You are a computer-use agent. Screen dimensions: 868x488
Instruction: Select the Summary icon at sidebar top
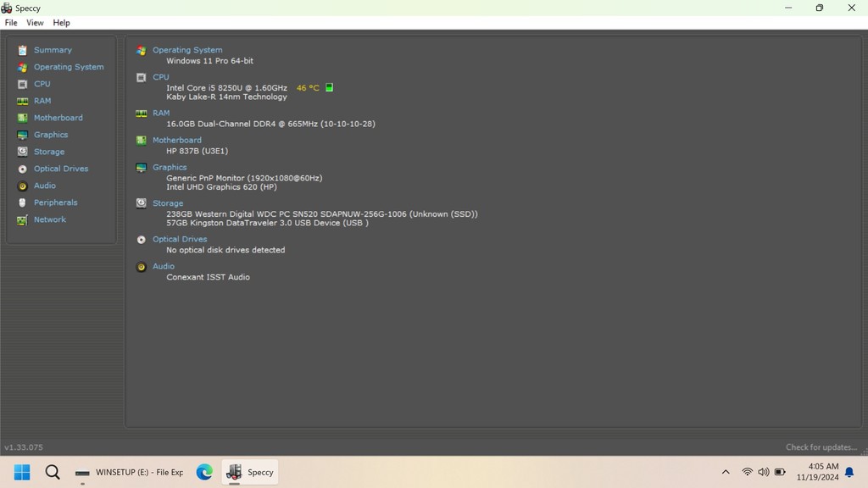[x=24, y=50]
